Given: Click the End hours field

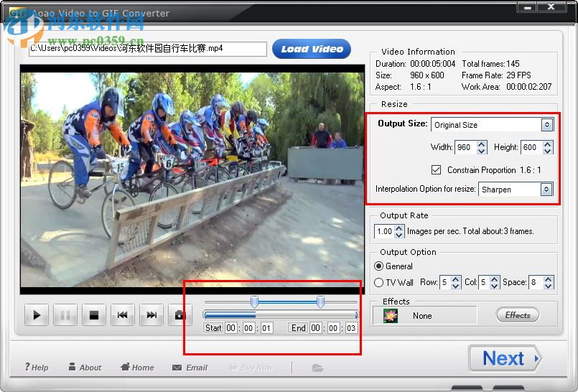Looking at the screenshot, I should tap(316, 328).
